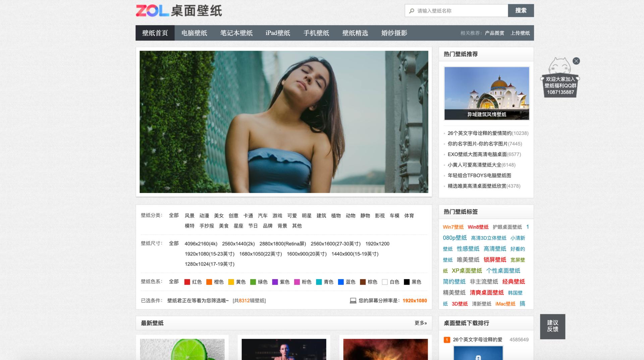Image resolution: width=644 pixels, height=360 pixels.
Task: Switch to the 手机壁纸 tab
Action: click(316, 33)
